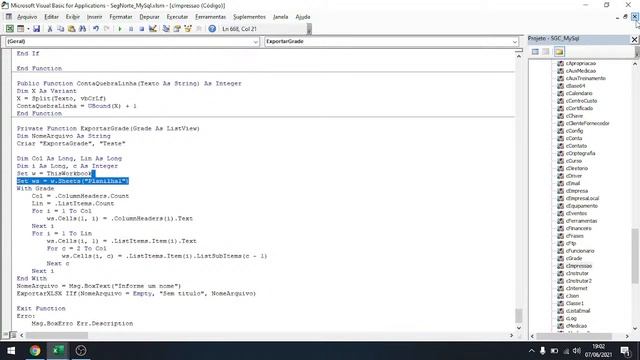The width and height of the screenshot is (640, 360).
Task: Open the Windows Start menu
Action: [11, 351]
